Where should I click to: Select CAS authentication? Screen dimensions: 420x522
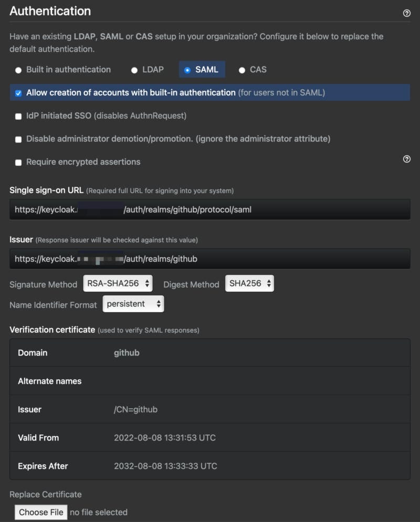241,69
